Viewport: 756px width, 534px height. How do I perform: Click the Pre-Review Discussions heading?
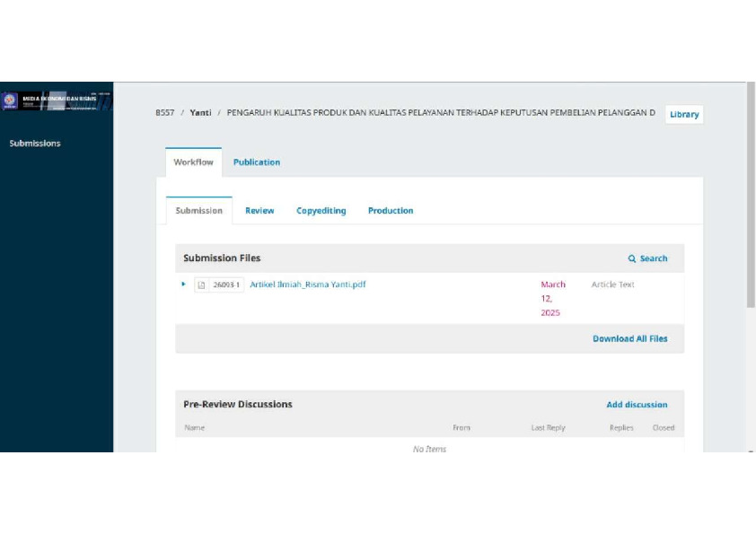(238, 405)
